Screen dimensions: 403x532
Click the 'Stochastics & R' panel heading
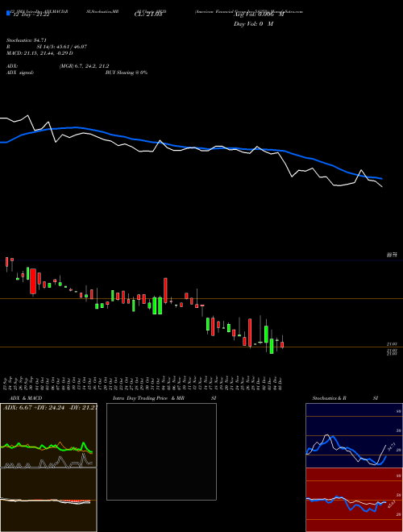pyautogui.click(x=329, y=398)
